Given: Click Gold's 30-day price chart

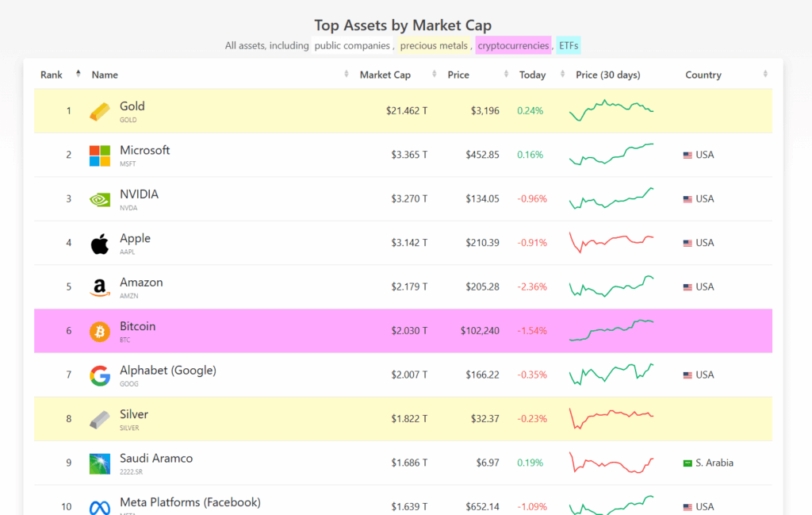Looking at the screenshot, I should click(x=611, y=110).
